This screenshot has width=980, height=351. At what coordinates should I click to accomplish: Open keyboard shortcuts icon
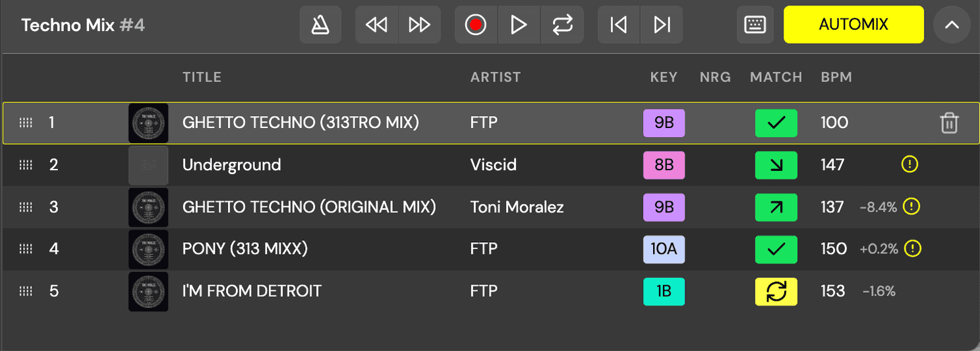click(x=755, y=25)
